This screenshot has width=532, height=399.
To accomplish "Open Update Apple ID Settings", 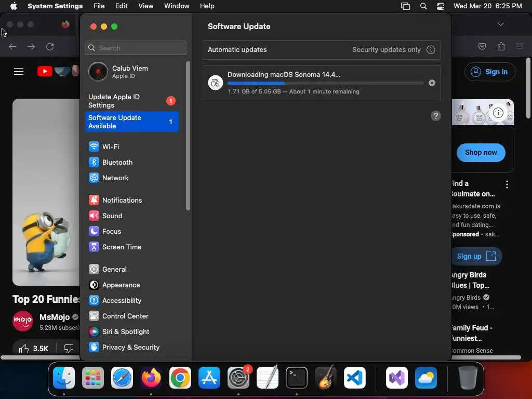I will [131, 101].
